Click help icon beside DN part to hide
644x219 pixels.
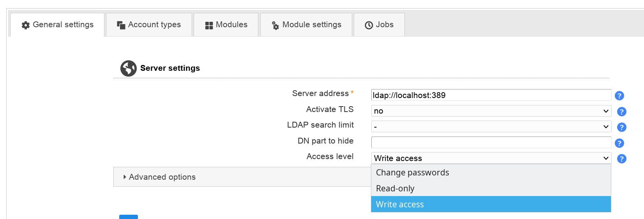(x=619, y=143)
